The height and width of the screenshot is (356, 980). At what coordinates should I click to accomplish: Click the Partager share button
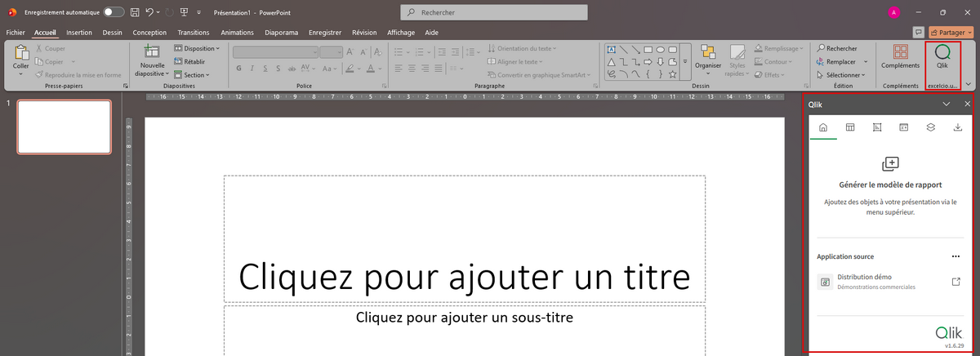951,33
